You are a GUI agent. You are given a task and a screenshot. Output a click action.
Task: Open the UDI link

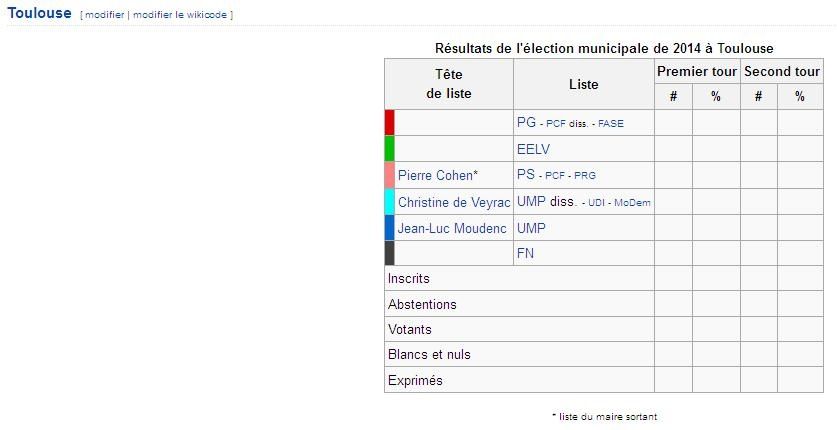point(596,203)
